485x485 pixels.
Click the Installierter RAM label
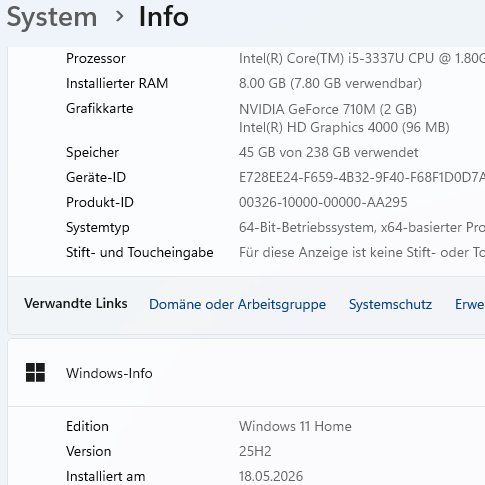pos(117,83)
